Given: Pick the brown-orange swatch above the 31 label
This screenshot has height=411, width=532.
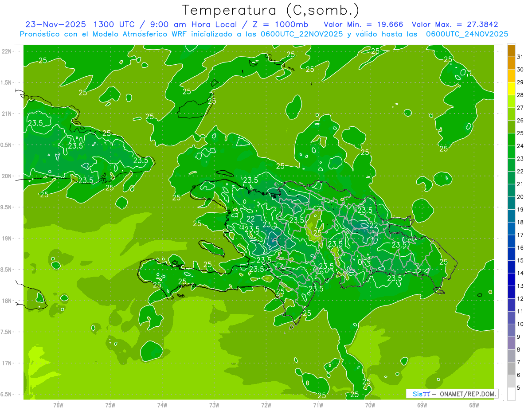Looking at the screenshot, I should click(511, 51).
